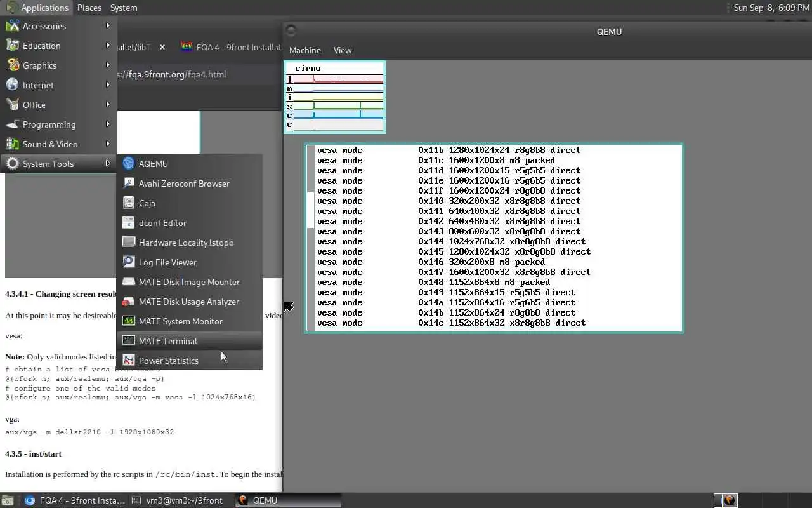The width and height of the screenshot is (812, 508).
Task: Click the Log File Viewer icon
Action: 129,262
